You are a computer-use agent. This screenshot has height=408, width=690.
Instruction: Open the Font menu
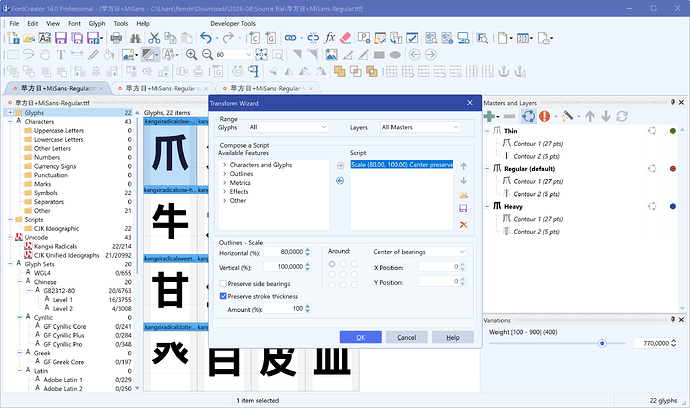pyautogui.click(x=74, y=24)
